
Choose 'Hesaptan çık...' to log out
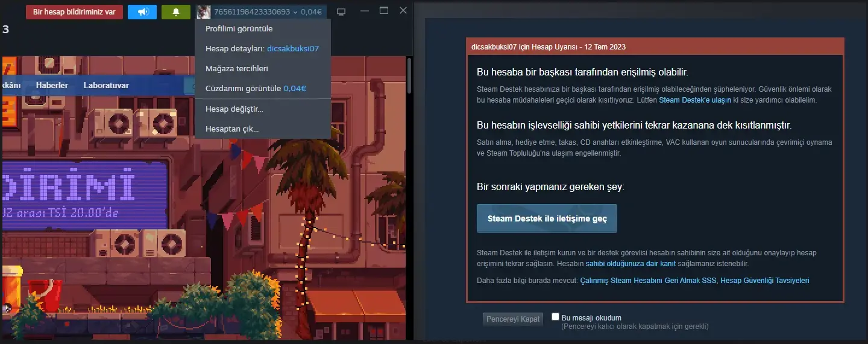[263, 129]
